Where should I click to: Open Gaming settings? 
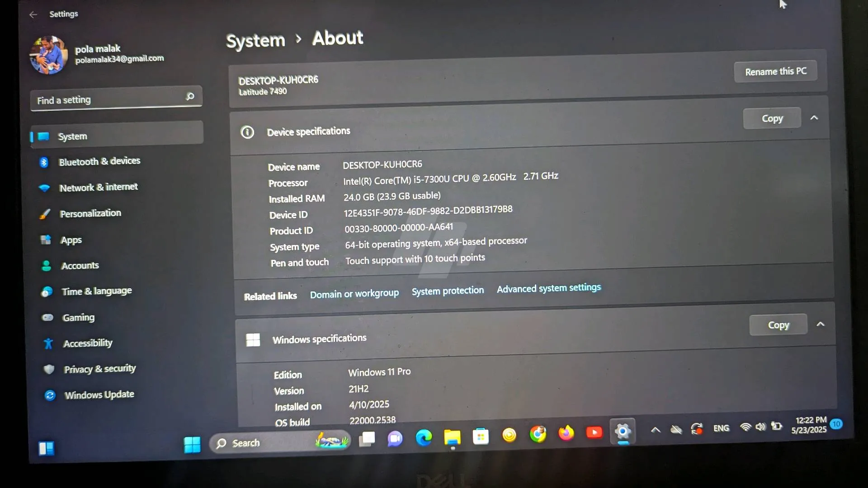click(78, 317)
